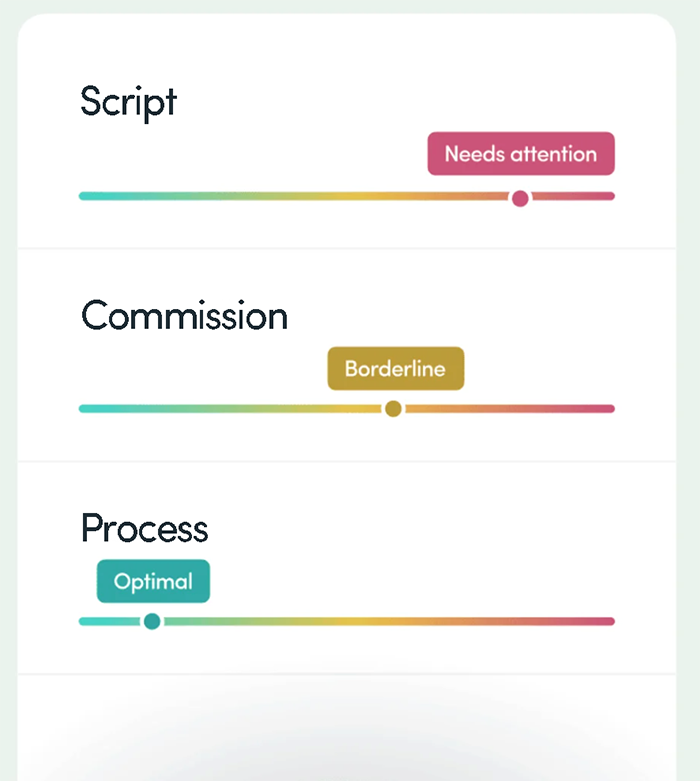Click the teal left end of Commission slider
The image size is (700, 781).
tap(90, 408)
